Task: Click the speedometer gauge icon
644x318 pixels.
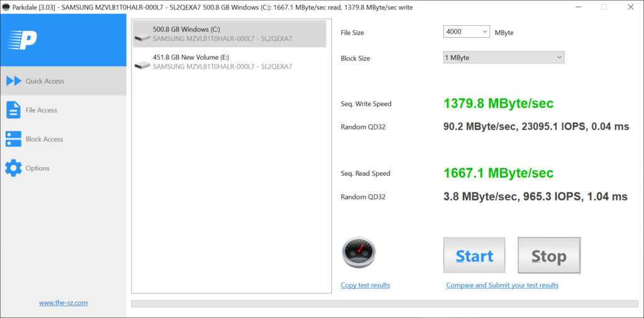Action: tap(358, 252)
